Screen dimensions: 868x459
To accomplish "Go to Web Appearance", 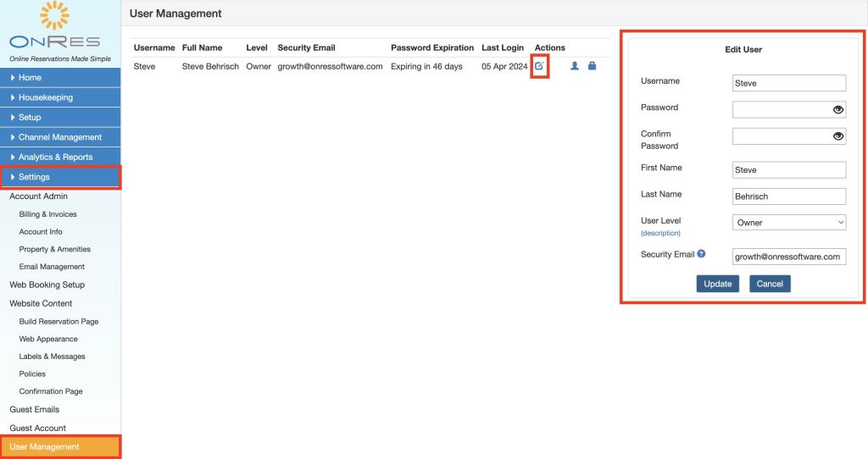I will pyautogui.click(x=48, y=339).
